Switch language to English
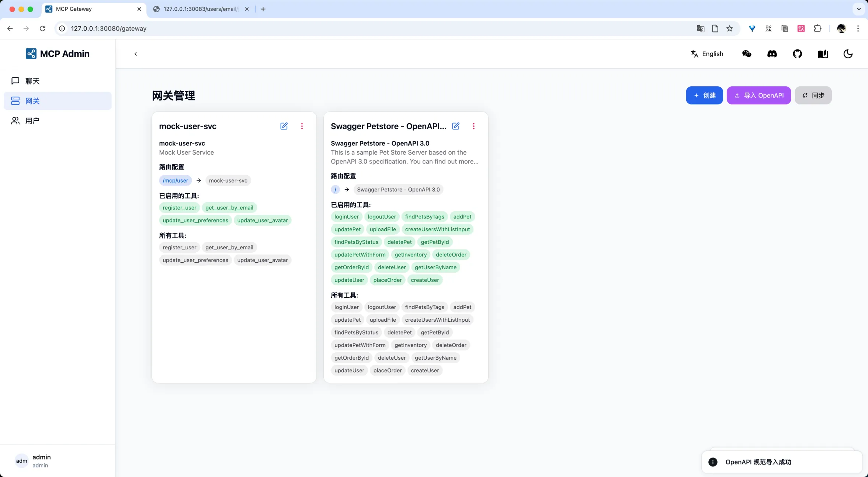This screenshot has height=477, width=868. pyautogui.click(x=707, y=54)
